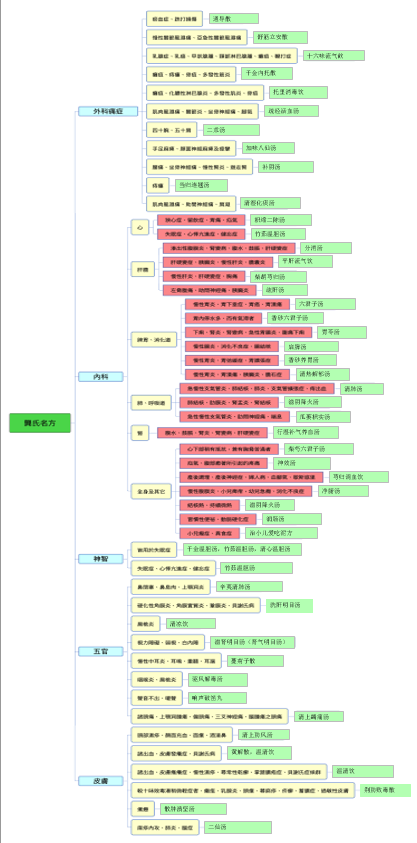Click the 十六味流气饮 formula node
Viewport: 417px width, 843px height.
334,56
